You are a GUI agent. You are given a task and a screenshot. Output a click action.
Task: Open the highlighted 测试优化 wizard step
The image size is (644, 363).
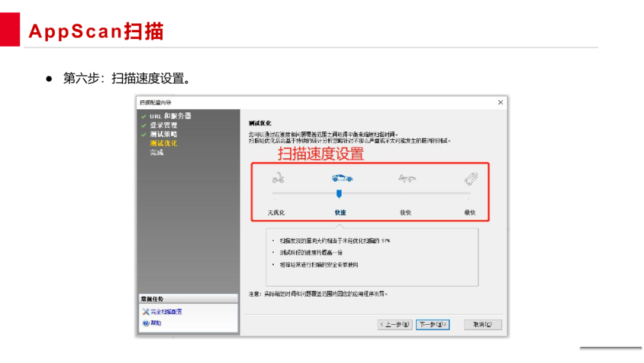[x=163, y=143]
